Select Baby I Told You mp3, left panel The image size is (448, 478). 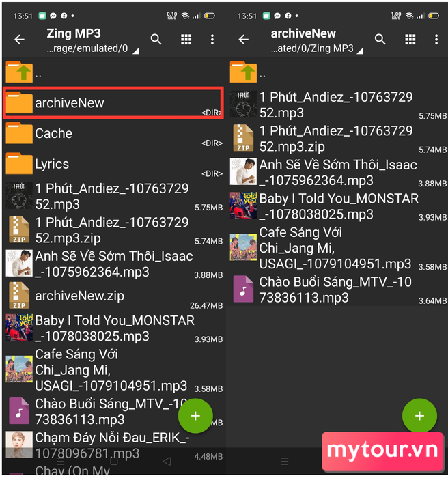pyautogui.click(x=113, y=328)
